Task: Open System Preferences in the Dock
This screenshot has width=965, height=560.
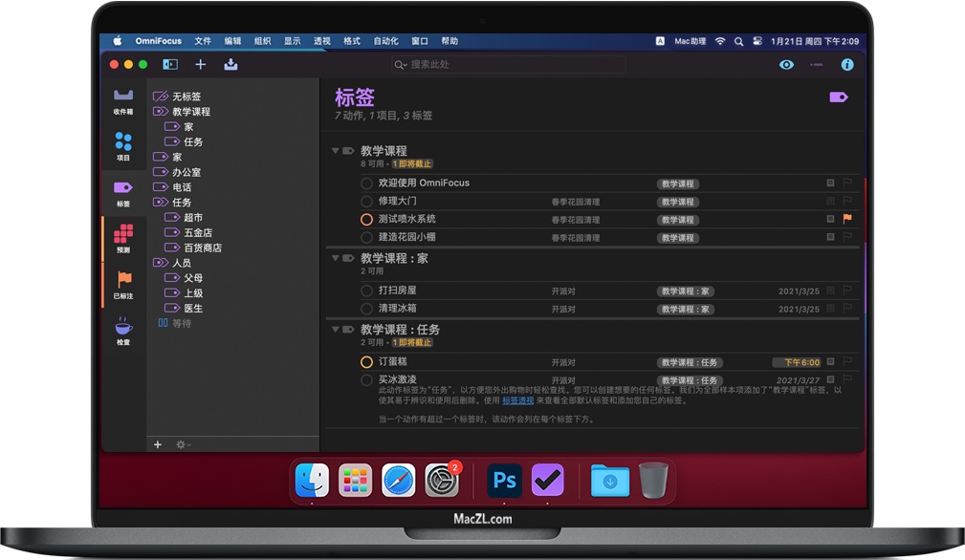Action: pos(442,480)
